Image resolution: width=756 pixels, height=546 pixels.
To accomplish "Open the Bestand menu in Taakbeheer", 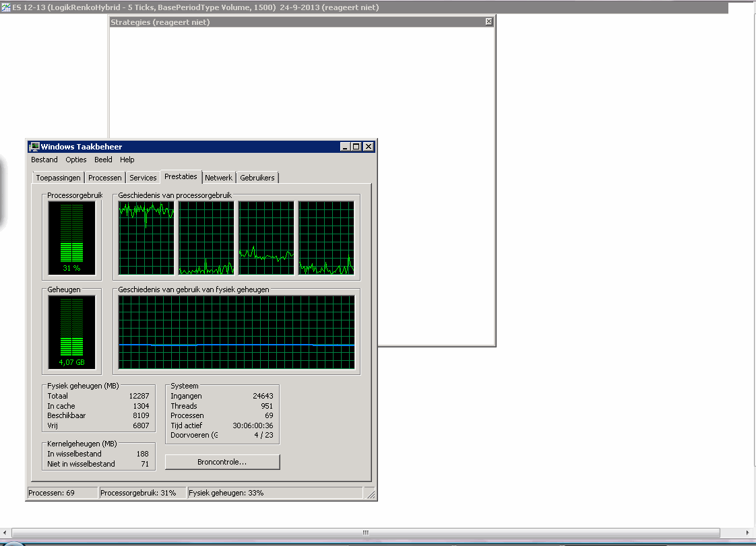I will click(44, 160).
